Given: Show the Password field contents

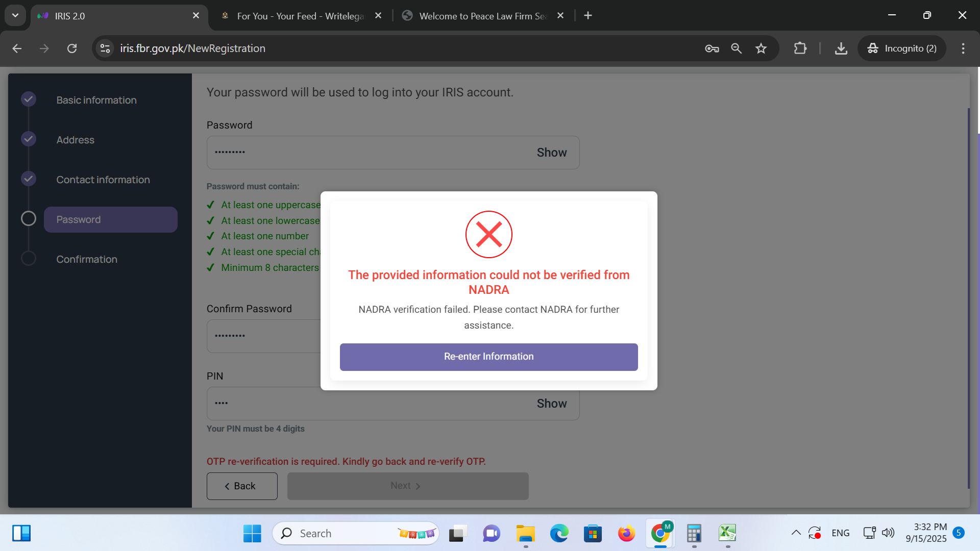Looking at the screenshot, I should (x=551, y=153).
